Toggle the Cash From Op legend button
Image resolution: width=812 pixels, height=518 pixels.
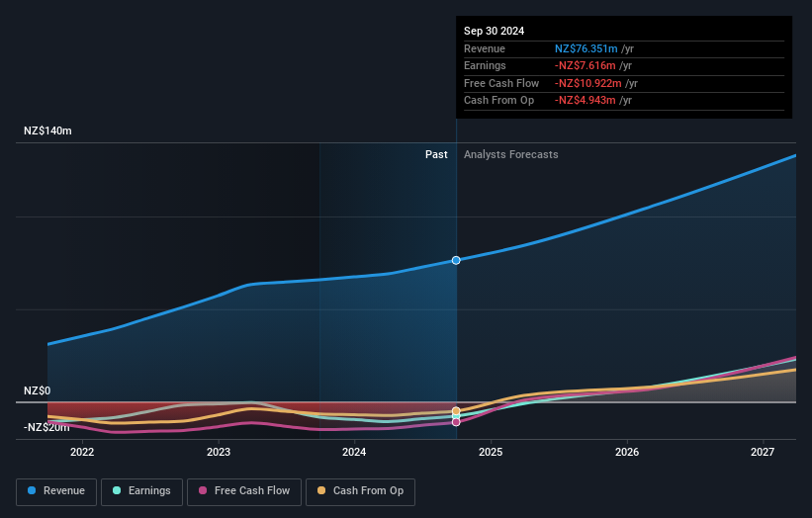360,491
